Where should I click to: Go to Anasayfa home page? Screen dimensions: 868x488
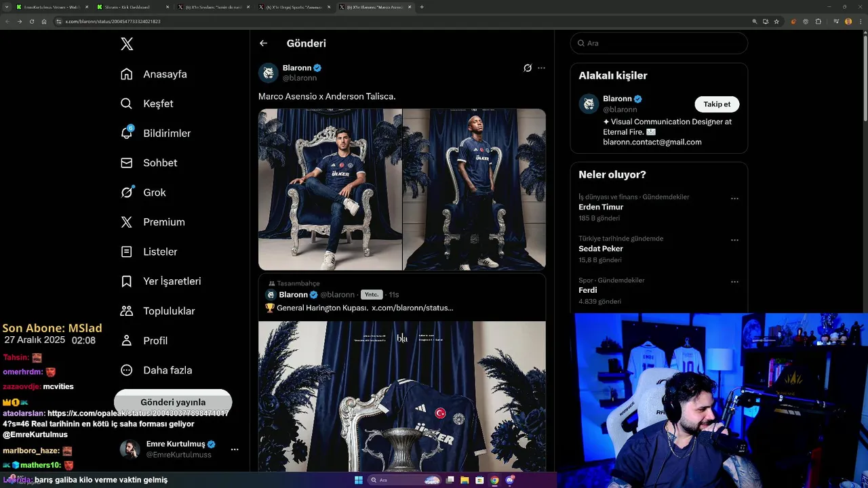coord(154,74)
